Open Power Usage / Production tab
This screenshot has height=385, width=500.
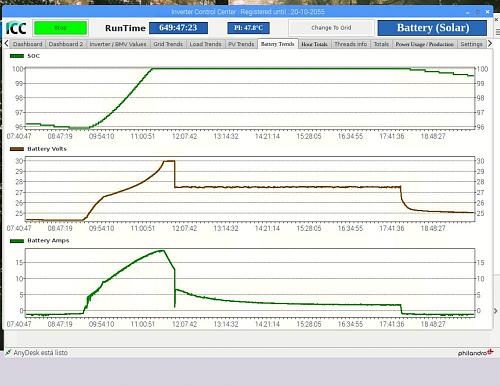pos(425,44)
